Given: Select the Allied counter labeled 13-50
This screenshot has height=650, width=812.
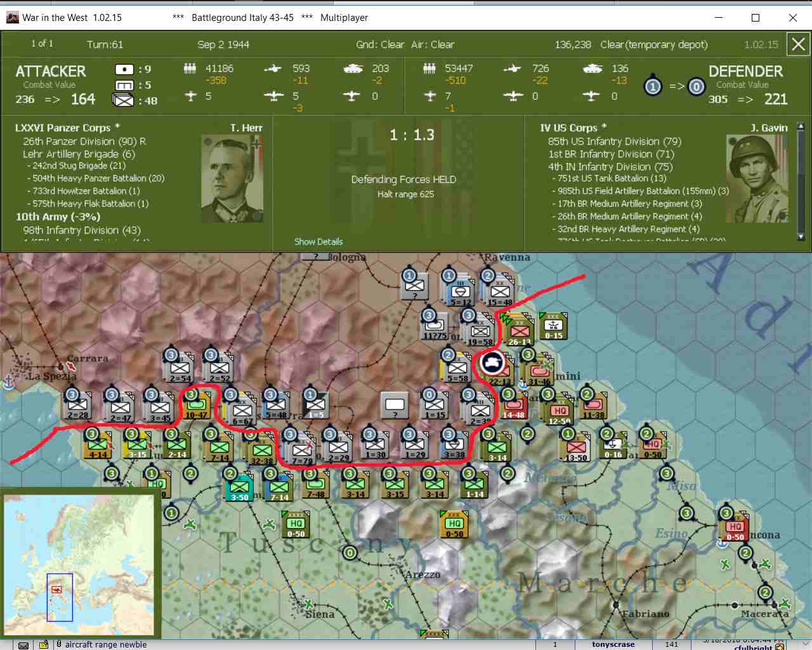Looking at the screenshot, I should (577, 448).
